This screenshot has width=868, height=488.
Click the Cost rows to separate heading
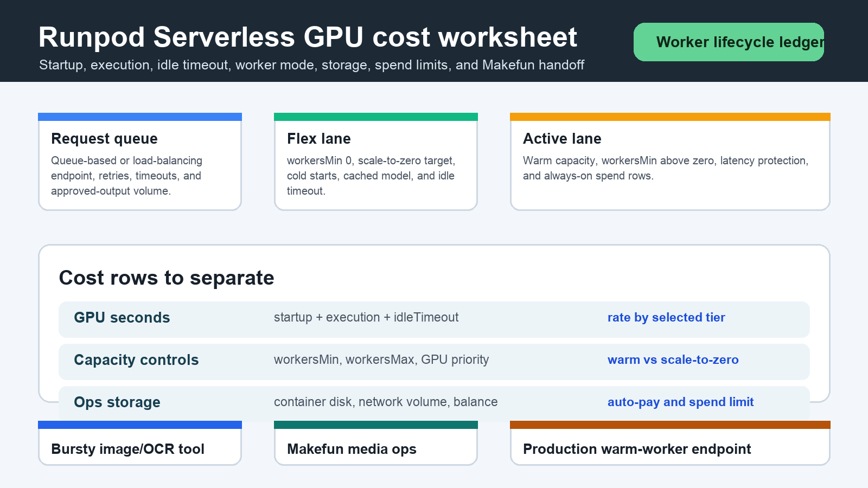pos(167,278)
